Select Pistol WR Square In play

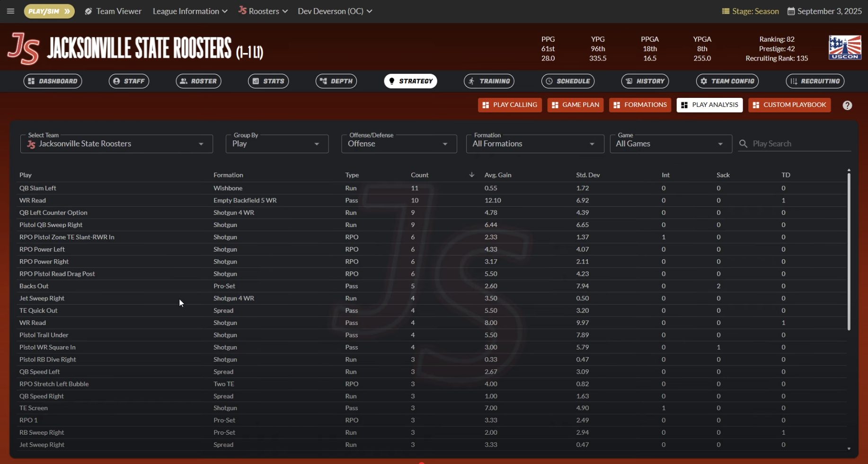pos(433,347)
